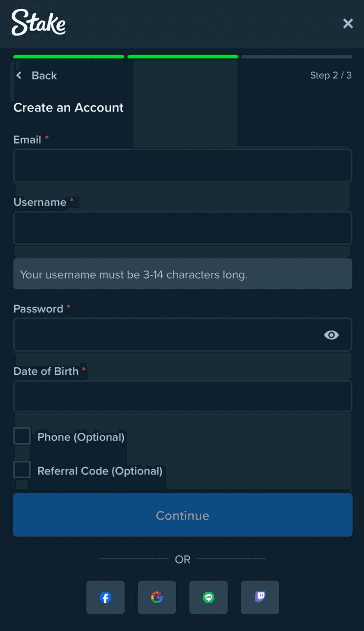Close the registration dialog with X
The height and width of the screenshot is (631, 364).
348,24
